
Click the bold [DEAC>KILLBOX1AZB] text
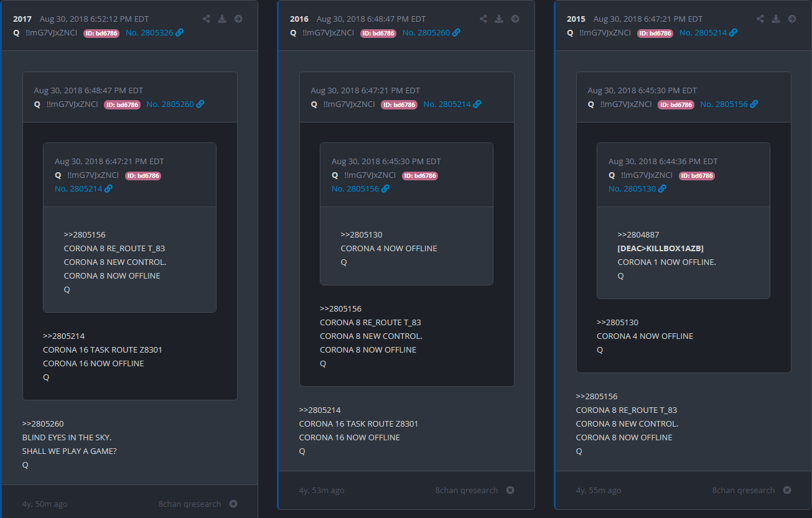(661, 248)
